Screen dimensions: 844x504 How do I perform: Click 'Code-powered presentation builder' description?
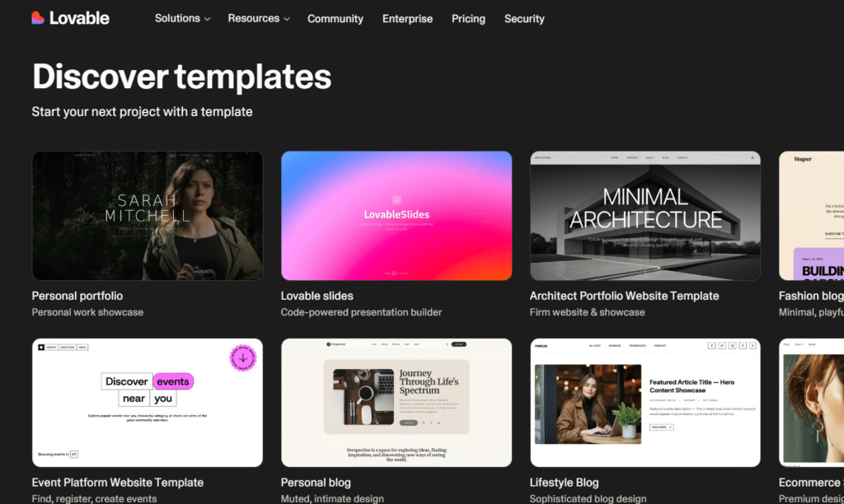pyautogui.click(x=361, y=312)
